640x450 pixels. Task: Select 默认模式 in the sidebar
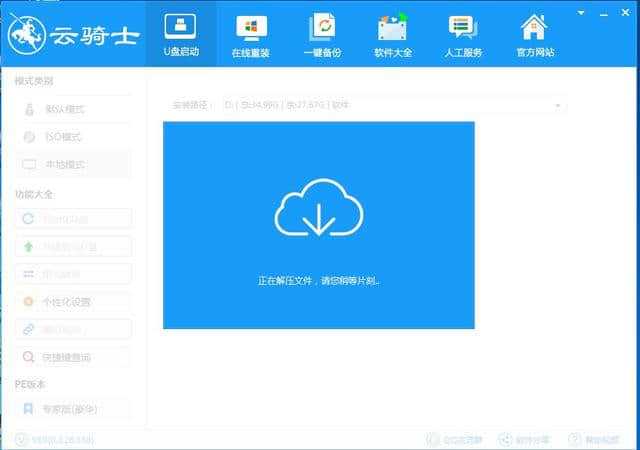click(x=66, y=109)
